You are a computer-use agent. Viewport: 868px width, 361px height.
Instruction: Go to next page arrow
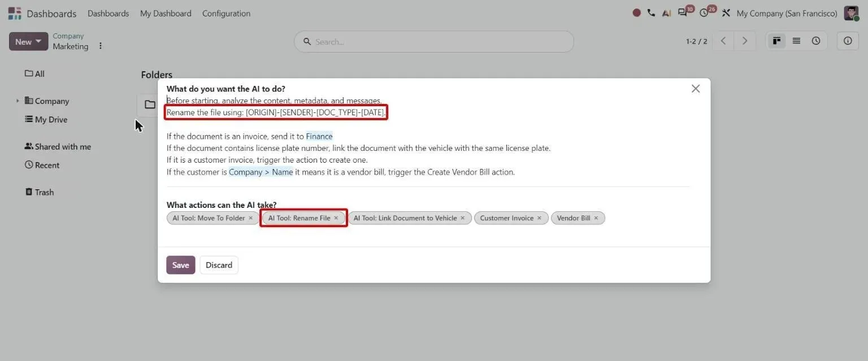tap(745, 41)
